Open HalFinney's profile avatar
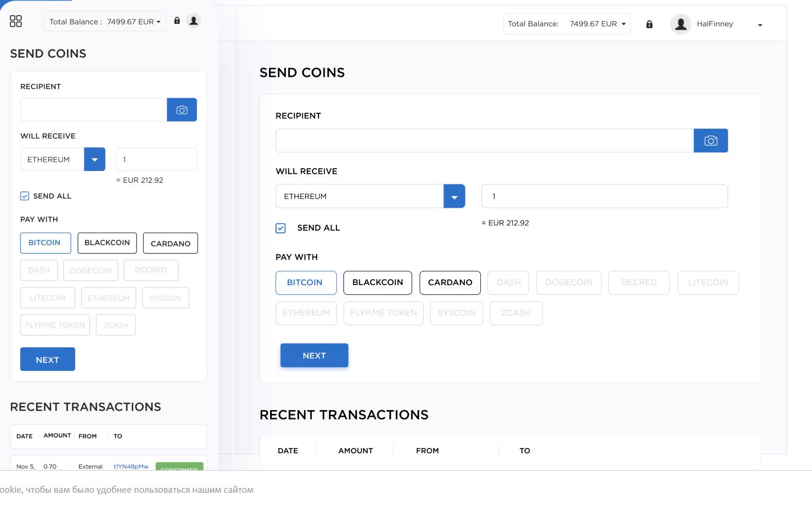This screenshot has height=505, width=812. click(680, 24)
